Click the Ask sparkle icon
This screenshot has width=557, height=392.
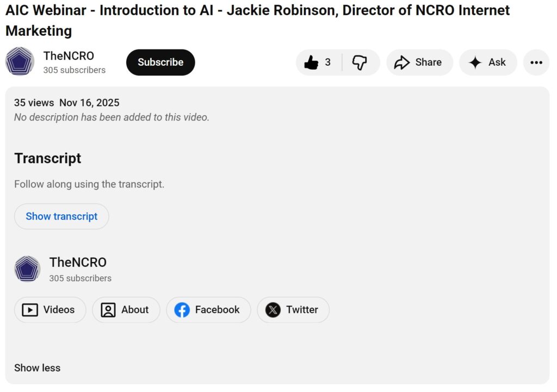pyautogui.click(x=475, y=63)
